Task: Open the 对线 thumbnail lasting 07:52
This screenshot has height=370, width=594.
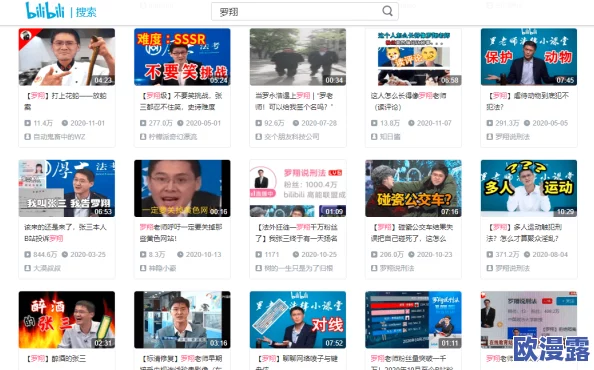Action: tap(298, 320)
